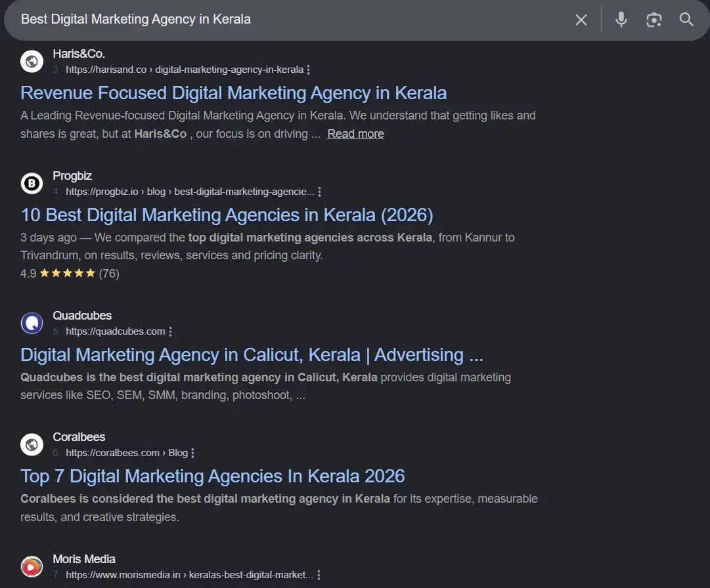Screen dimensions: 710x588
Task: Click the (76) review count
Action: point(109,274)
